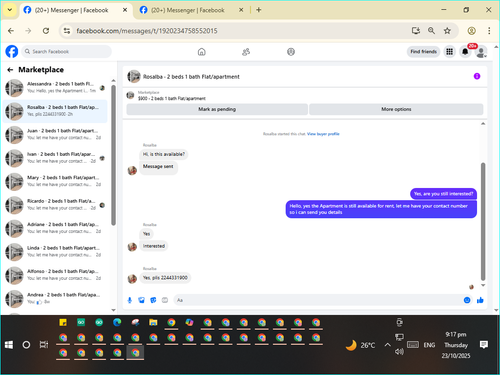
Task: Open a new browser tab
Action: (x=259, y=10)
